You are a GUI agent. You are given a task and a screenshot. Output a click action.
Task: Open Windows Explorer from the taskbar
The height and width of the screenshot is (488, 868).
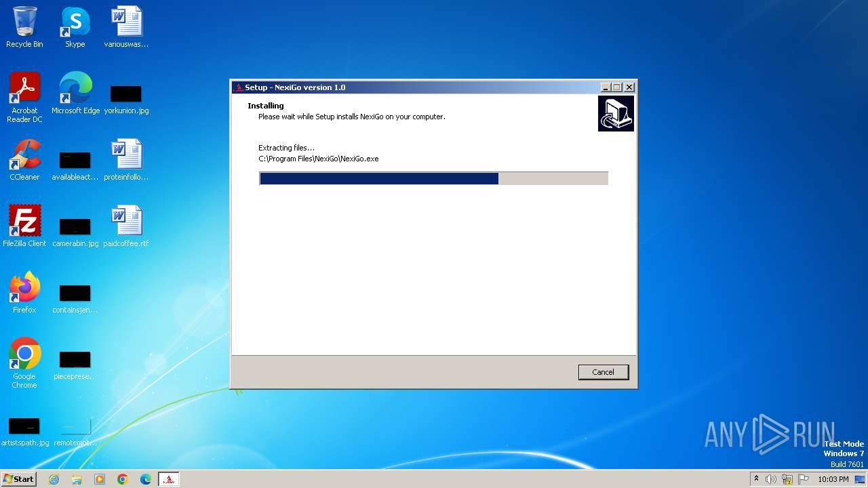pos(77,479)
